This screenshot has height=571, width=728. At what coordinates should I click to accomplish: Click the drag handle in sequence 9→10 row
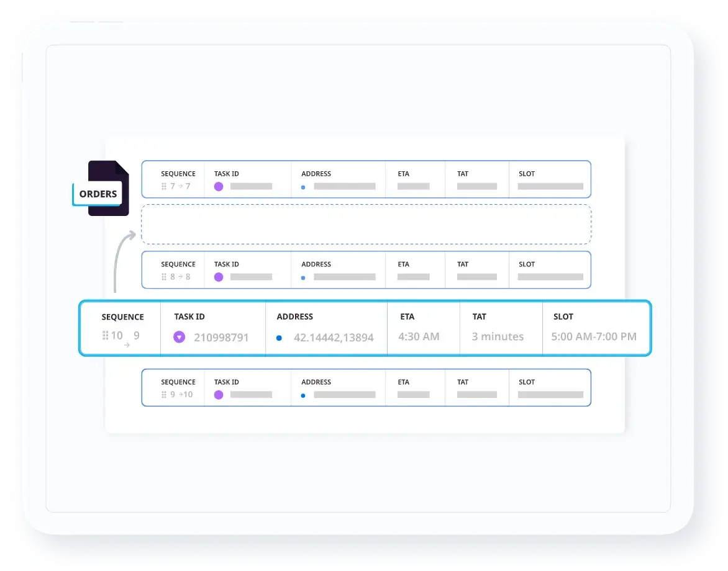[164, 395]
